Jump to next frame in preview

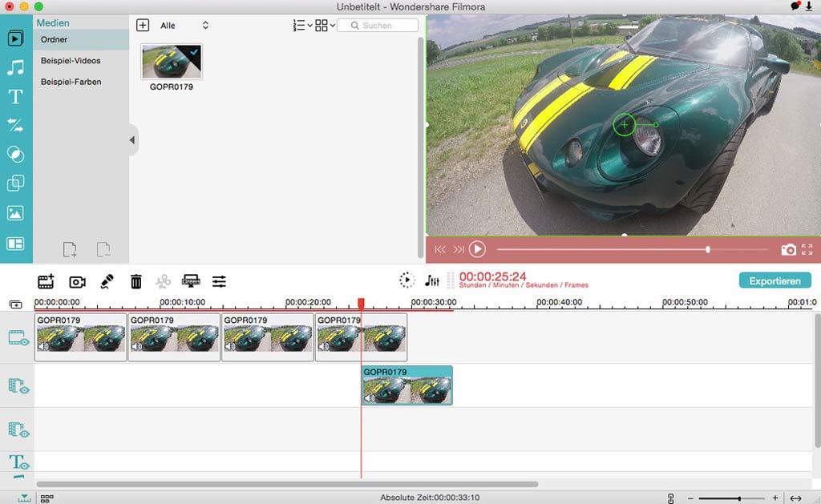coord(458,250)
